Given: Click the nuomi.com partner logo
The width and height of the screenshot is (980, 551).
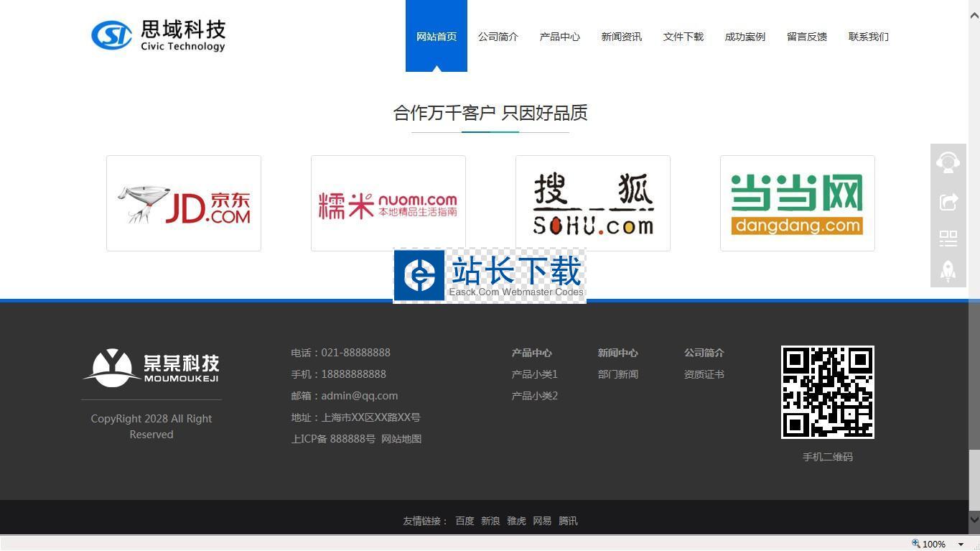Looking at the screenshot, I should (388, 203).
